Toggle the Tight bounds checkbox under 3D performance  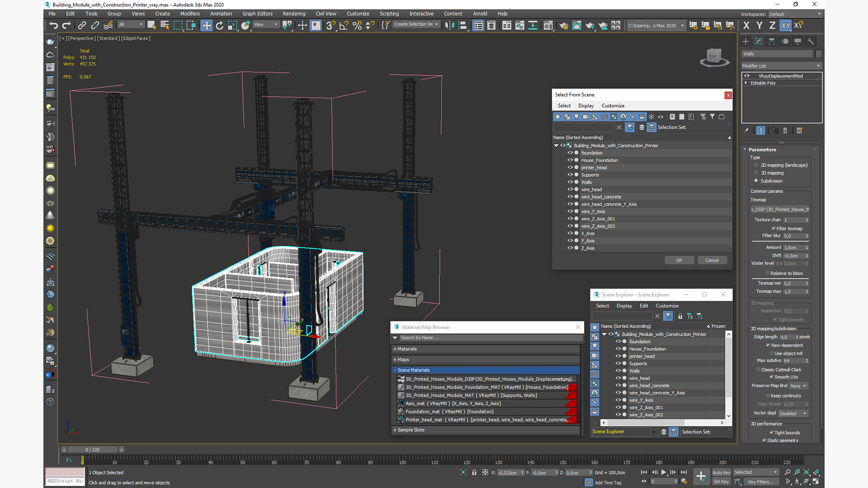point(771,432)
